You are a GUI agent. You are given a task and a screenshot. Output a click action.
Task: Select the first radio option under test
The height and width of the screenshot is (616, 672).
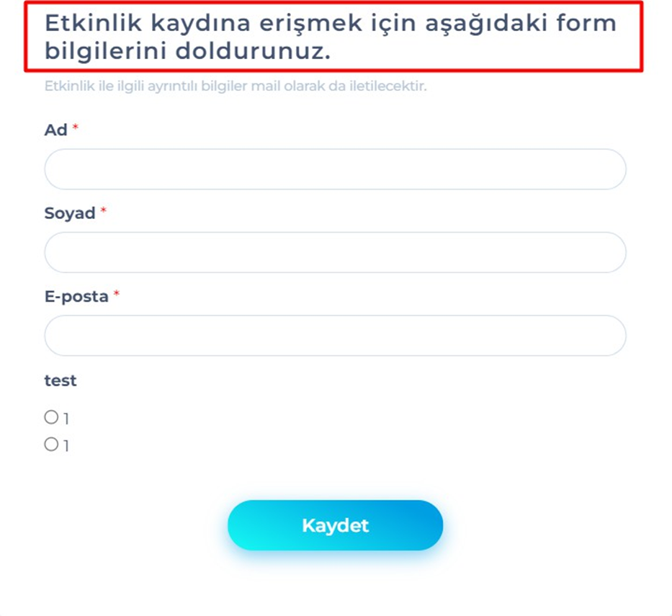point(51,417)
